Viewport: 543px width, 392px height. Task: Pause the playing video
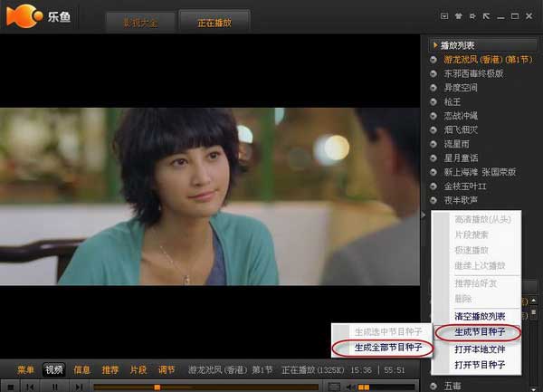[55, 387]
